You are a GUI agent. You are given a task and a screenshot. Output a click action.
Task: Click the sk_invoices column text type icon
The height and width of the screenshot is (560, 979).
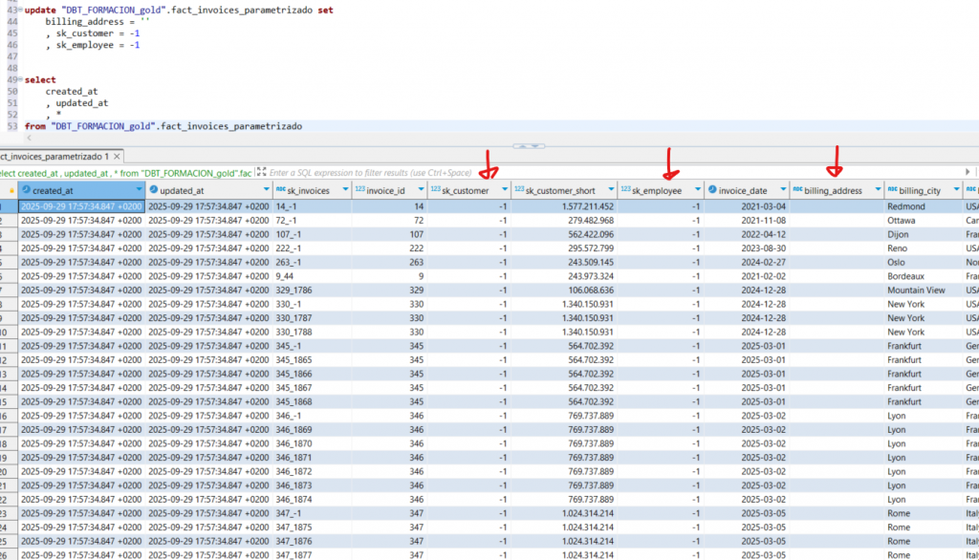(x=281, y=190)
